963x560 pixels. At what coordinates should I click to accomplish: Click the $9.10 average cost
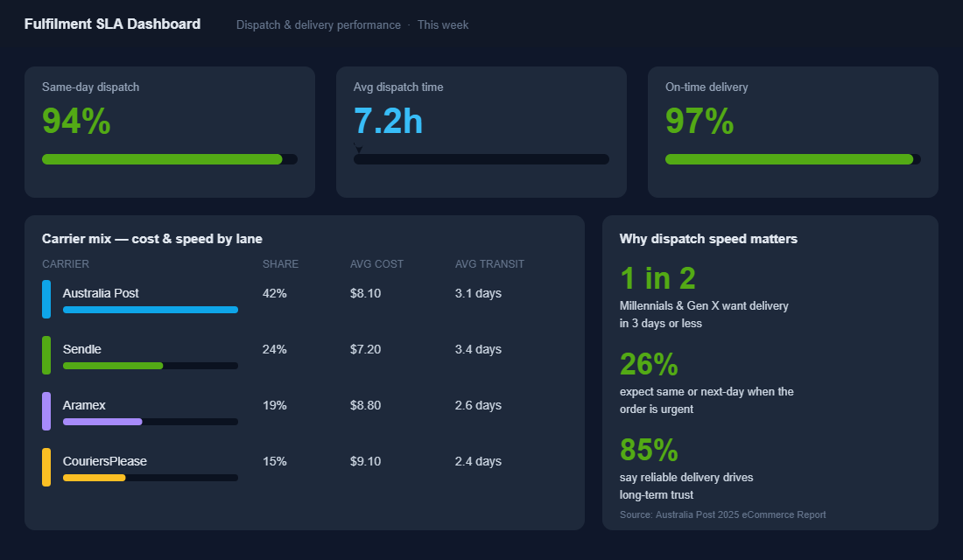tap(365, 461)
